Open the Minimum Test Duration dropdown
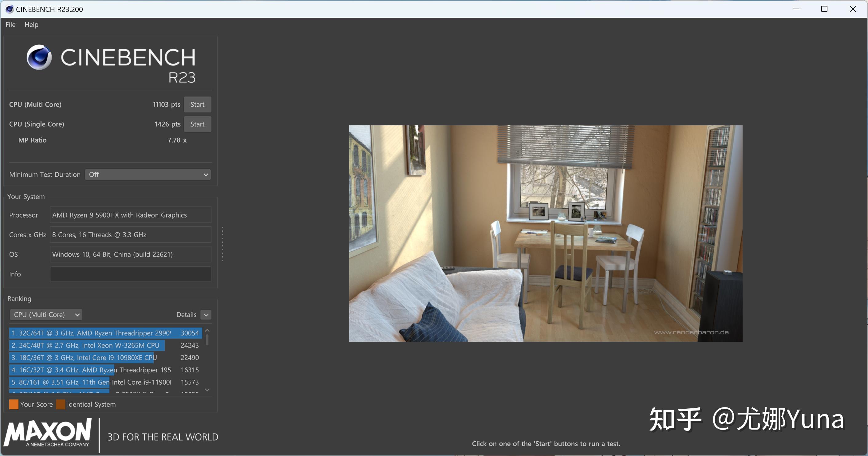The height and width of the screenshot is (456, 868). 148,175
